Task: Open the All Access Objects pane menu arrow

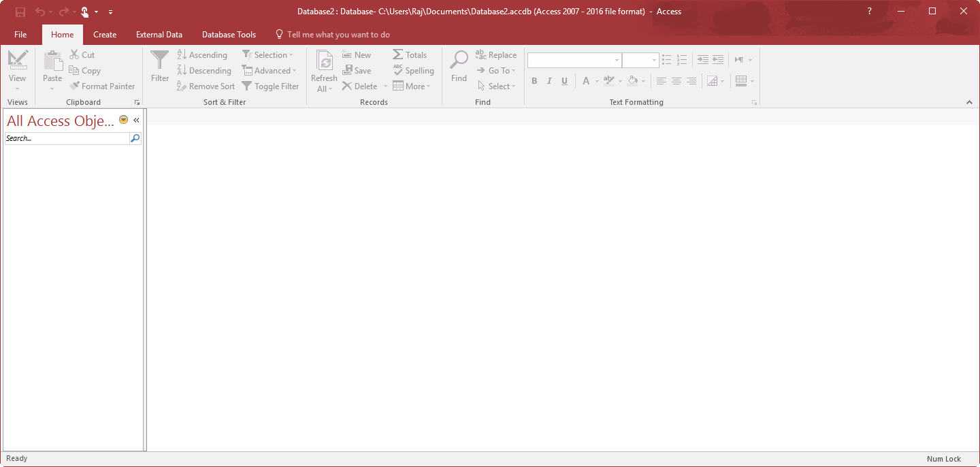Action: pyautogui.click(x=123, y=120)
